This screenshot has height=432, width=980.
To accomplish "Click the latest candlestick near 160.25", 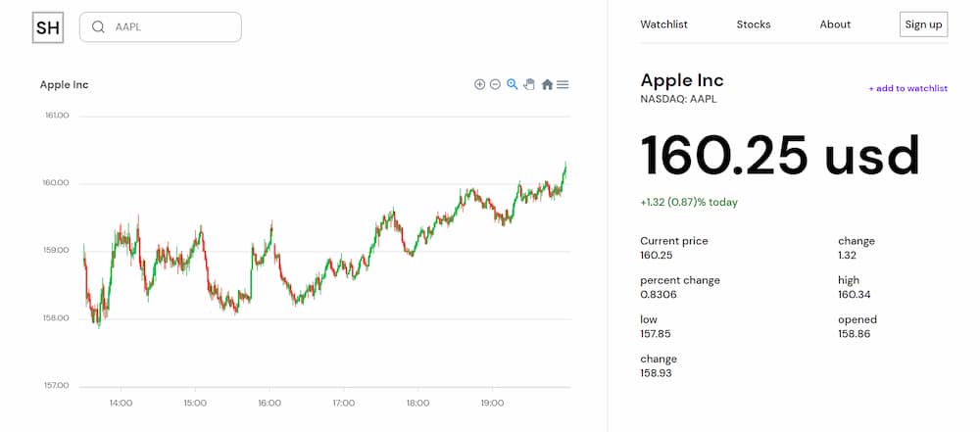I will pos(565,168).
